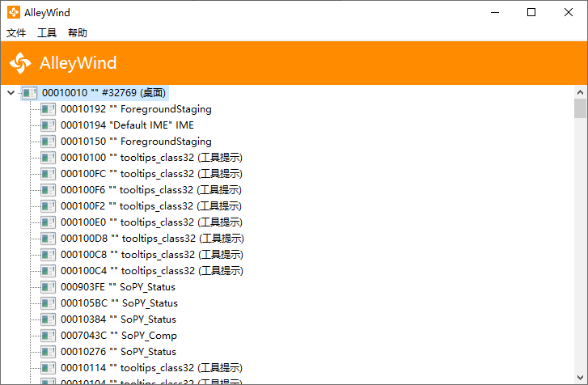Viewport: 588px width, 385px height.
Task: Select the 00010150 ForegroundStaging tree item
Action: tap(136, 142)
